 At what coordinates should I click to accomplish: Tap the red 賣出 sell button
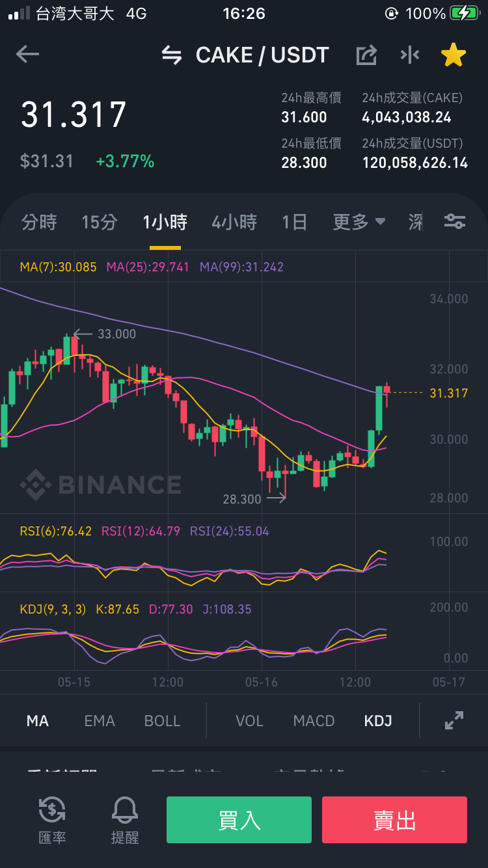tap(394, 820)
